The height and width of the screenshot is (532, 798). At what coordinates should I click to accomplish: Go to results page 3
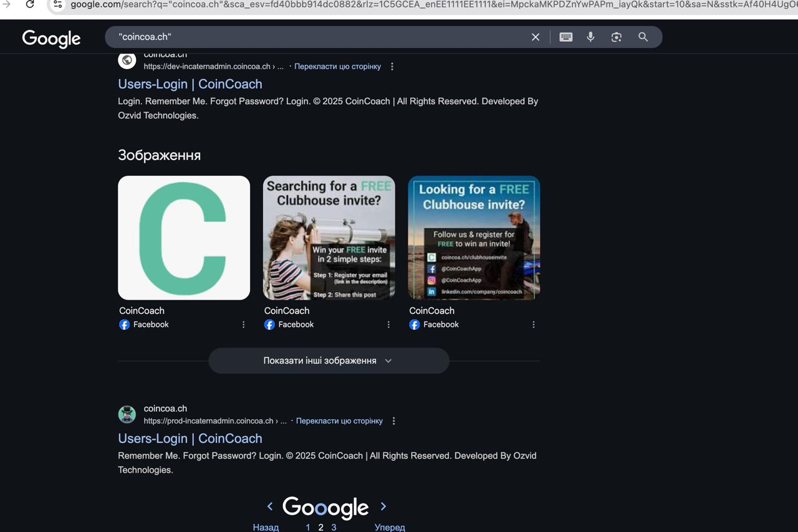point(334,527)
